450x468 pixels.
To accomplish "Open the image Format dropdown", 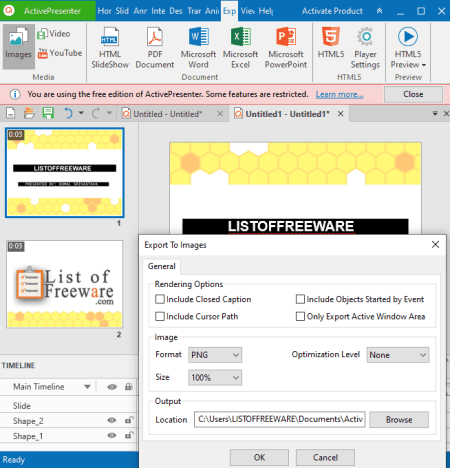I will click(x=215, y=355).
